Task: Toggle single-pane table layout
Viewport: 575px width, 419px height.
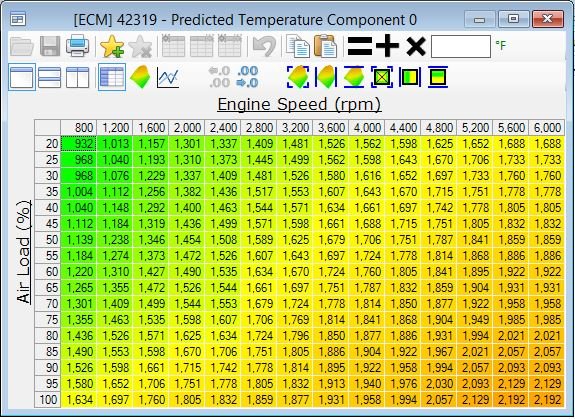Action: (22, 77)
